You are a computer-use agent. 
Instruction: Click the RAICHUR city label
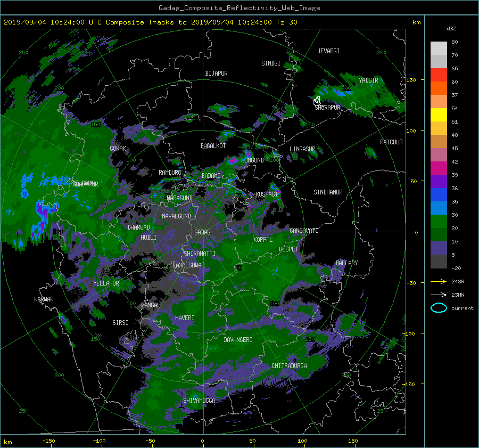391,142
